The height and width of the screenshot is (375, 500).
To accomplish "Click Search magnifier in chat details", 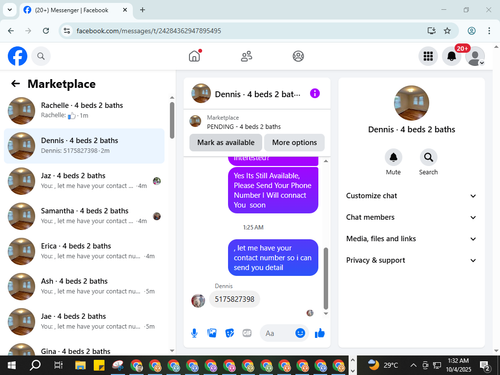I will tap(428, 157).
